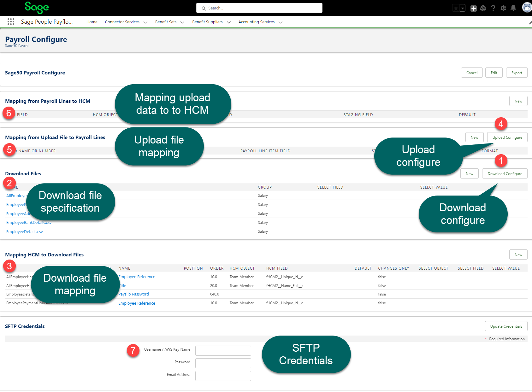532x392 pixels.
Task: Expand the Accounting Services menu chevron
Action: pyautogui.click(x=281, y=22)
